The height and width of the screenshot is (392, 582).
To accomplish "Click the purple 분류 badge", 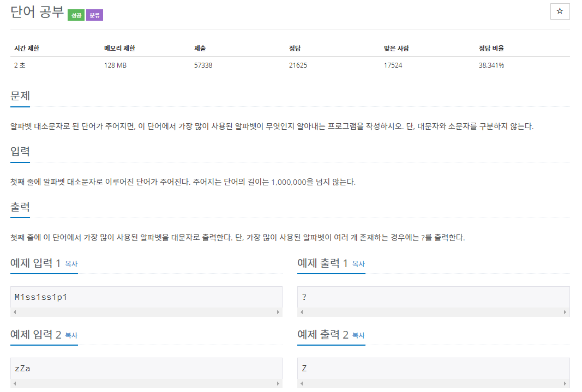I will (x=95, y=15).
